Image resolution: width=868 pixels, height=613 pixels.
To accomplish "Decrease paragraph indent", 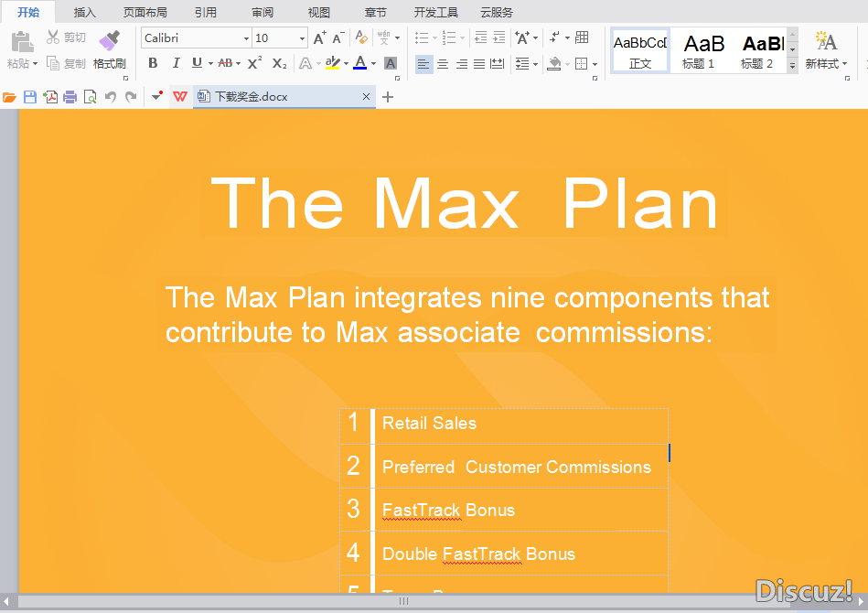I will point(481,38).
